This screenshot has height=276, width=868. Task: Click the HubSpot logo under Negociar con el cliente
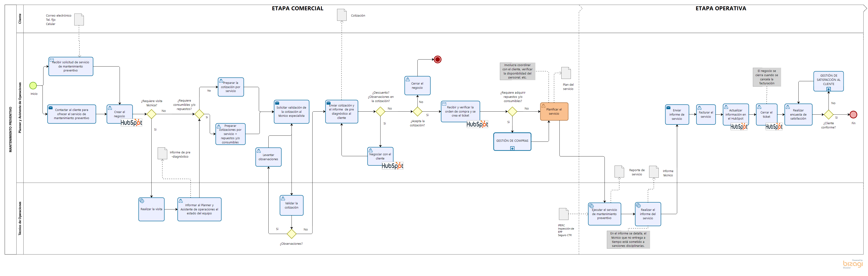click(392, 166)
